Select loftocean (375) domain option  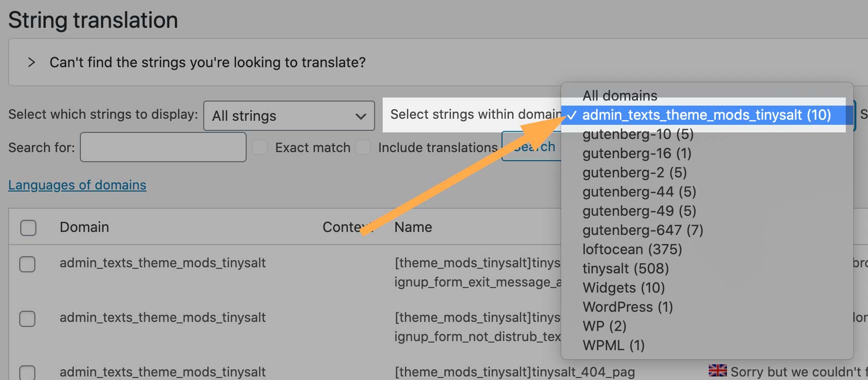click(x=632, y=249)
